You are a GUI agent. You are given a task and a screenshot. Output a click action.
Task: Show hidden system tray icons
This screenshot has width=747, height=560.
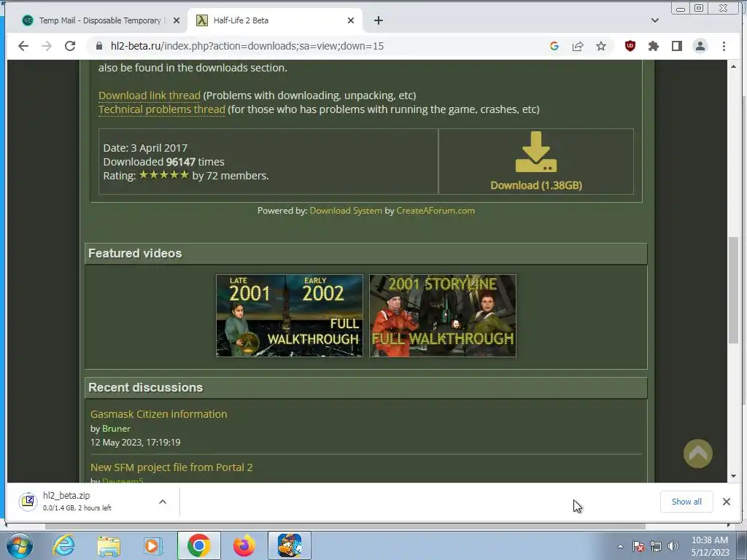click(x=620, y=546)
